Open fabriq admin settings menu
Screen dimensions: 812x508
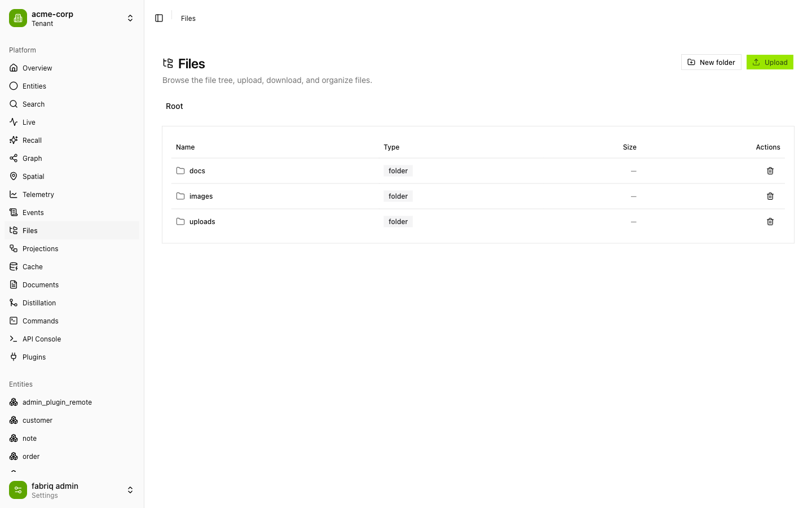[72, 490]
